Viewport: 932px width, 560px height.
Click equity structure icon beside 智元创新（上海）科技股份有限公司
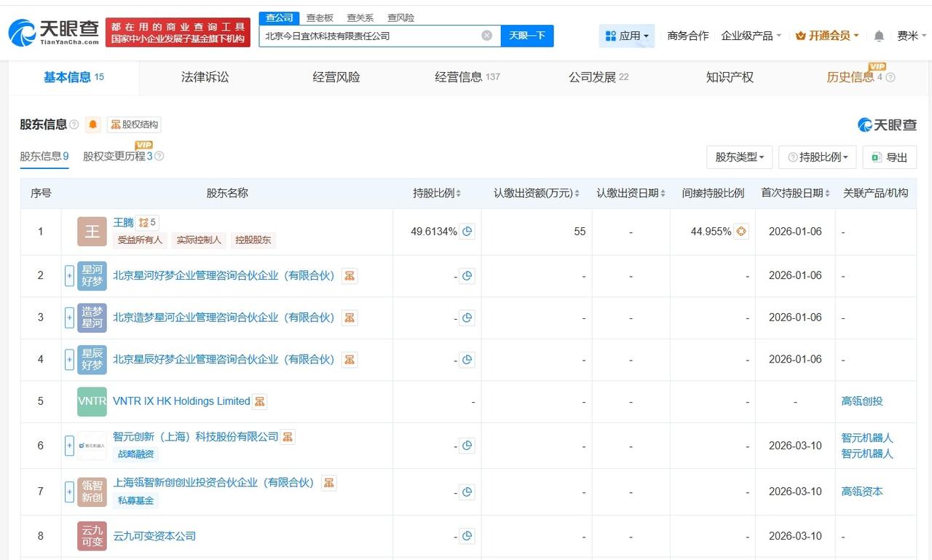tap(288, 437)
